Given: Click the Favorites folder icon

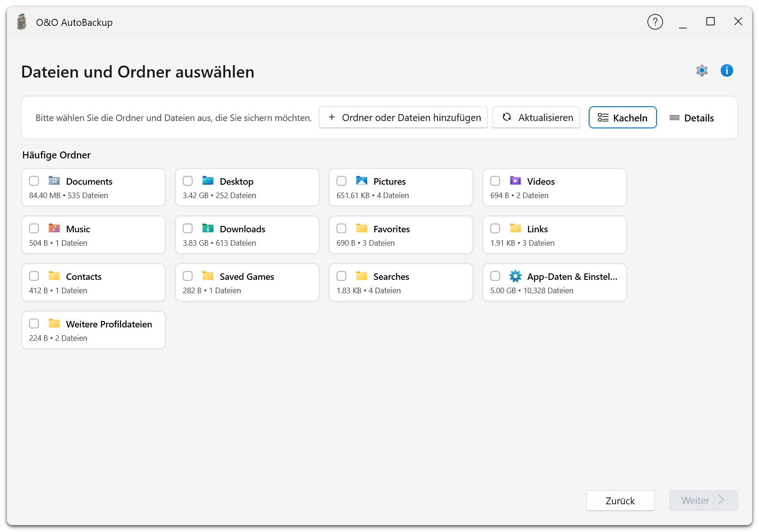Looking at the screenshot, I should [361, 228].
